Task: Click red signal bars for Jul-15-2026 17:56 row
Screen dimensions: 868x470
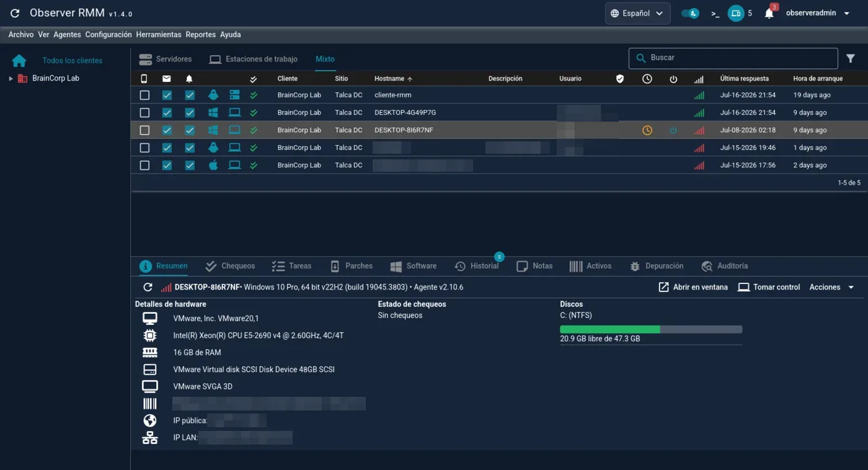Action: pyautogui.click(x=699, y=166)
